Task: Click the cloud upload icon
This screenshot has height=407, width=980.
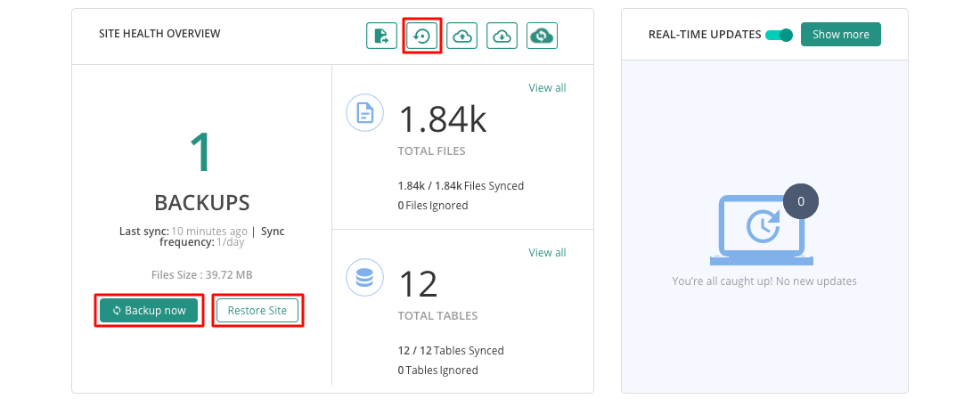Action: [461, 36]
